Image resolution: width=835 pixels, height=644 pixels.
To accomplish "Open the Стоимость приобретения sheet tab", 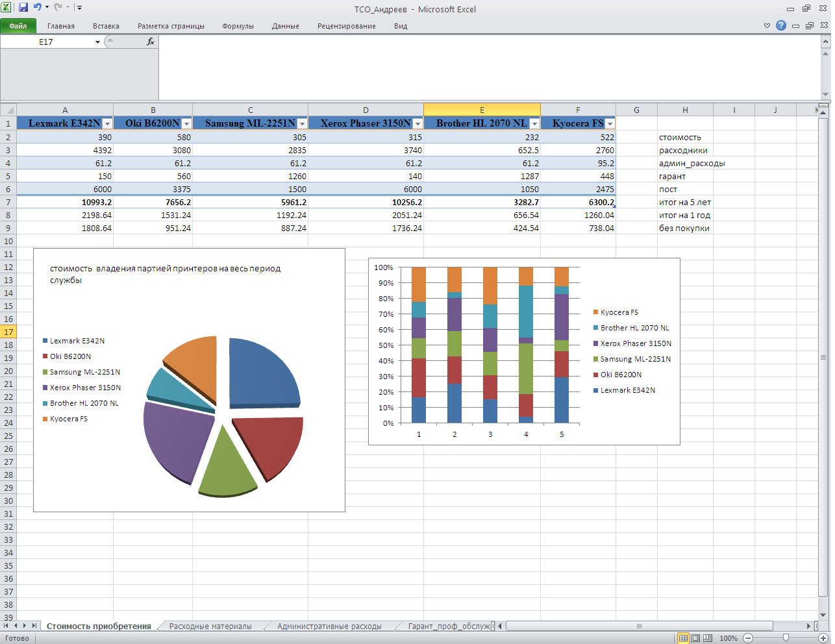I will pyautogui.click(x=99, y=626).
